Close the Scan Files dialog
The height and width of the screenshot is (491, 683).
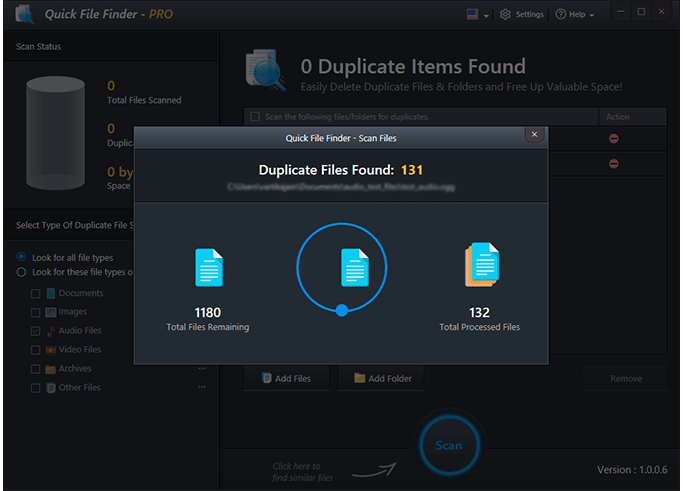coord(534,134)
